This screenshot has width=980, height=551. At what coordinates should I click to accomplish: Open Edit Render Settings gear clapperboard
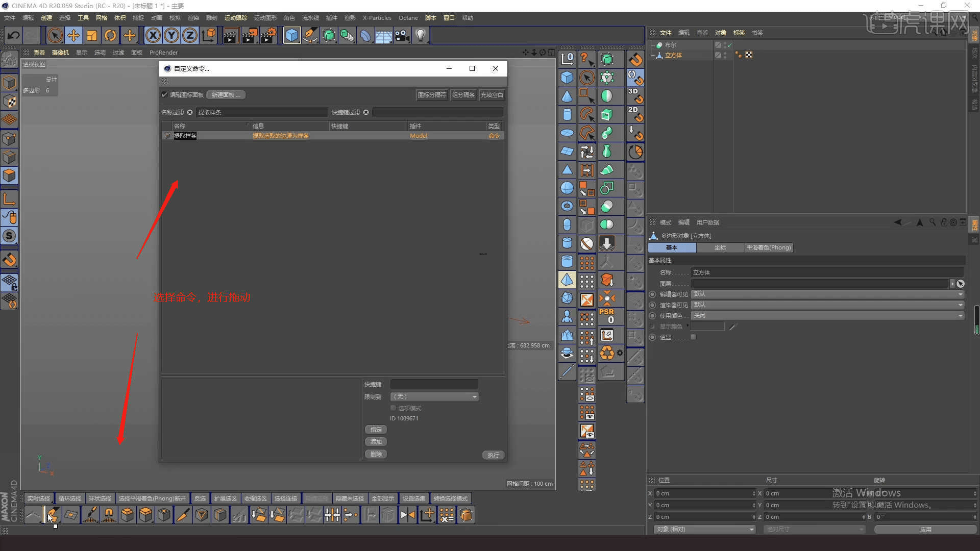pyautogui.click(x=268, y=35)
